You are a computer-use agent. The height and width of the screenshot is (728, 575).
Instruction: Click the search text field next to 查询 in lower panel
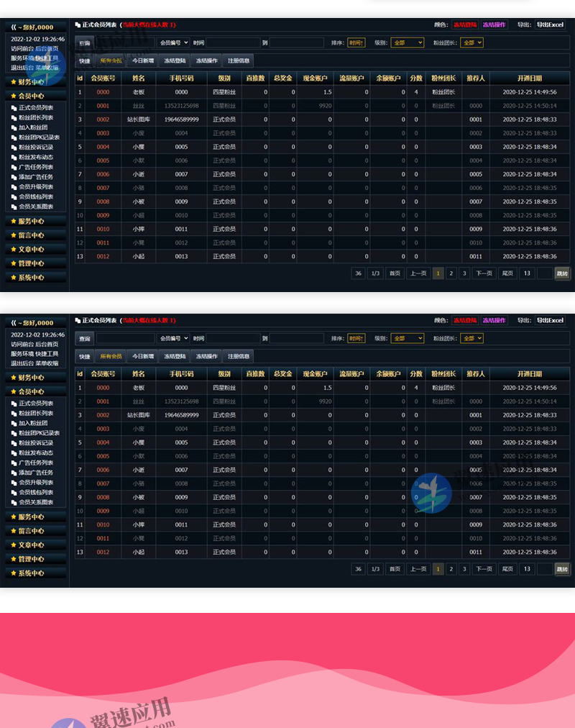[x=126, y=338]
